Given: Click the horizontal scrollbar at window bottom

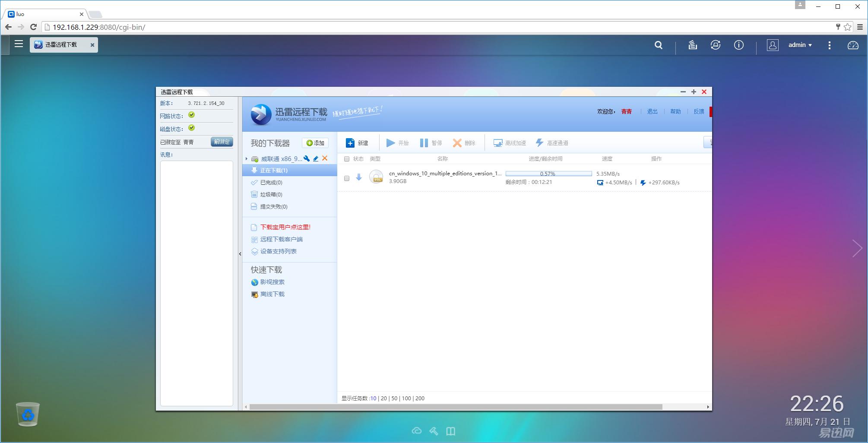Looking at the screenshot, I should click(456, 407).
